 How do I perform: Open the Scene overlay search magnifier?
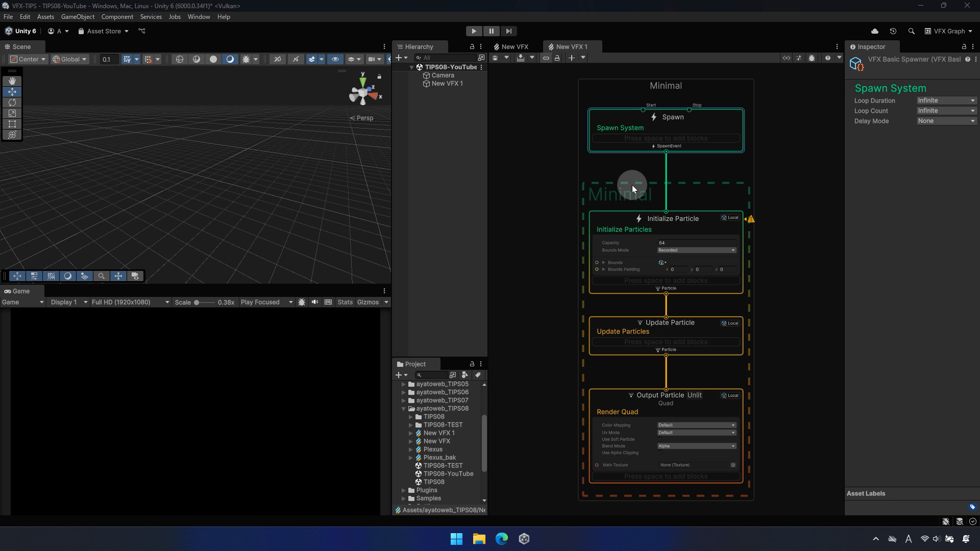(102, 276)
